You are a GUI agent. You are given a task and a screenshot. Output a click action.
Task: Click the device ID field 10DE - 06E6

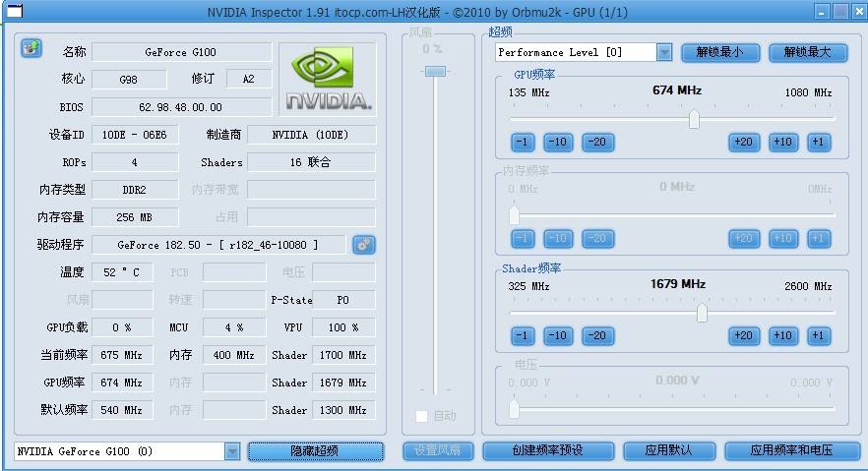tap(135, 135)
